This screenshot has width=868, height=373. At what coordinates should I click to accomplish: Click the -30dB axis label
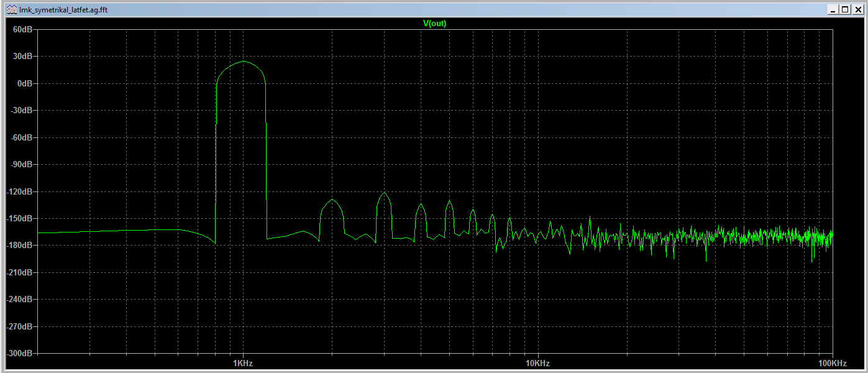pyautogui.click(x=22, y=110)
